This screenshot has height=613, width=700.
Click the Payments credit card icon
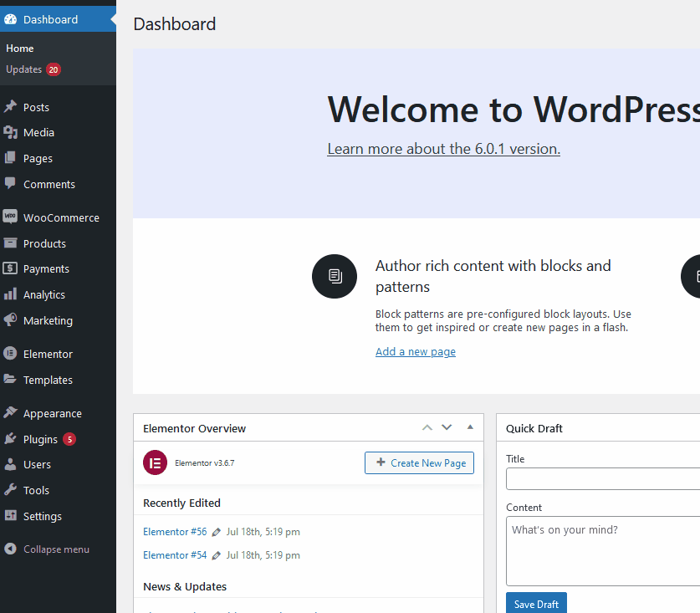12,268
